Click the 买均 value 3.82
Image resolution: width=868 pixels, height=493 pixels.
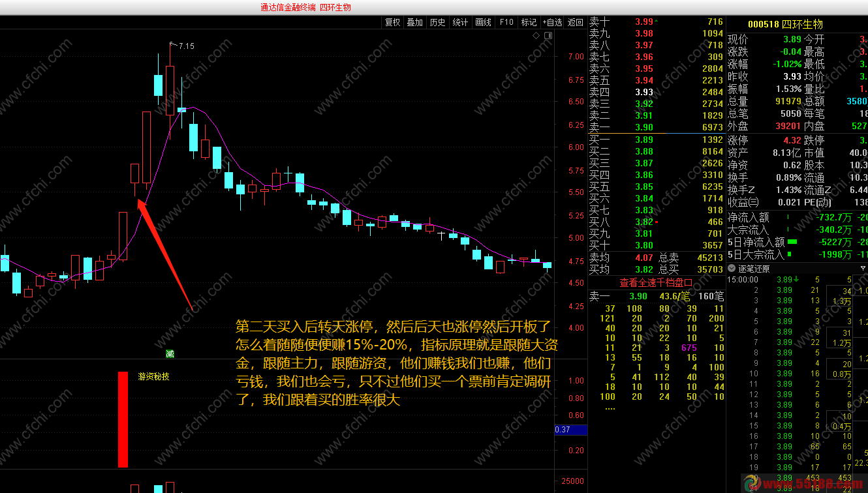644,269
